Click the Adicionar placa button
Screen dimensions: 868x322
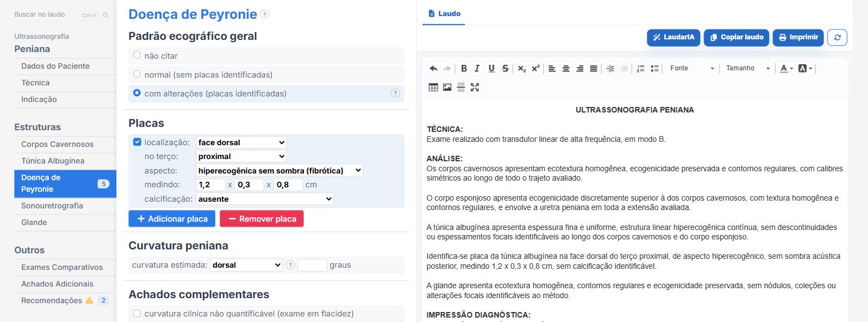(x=172, y=219)
